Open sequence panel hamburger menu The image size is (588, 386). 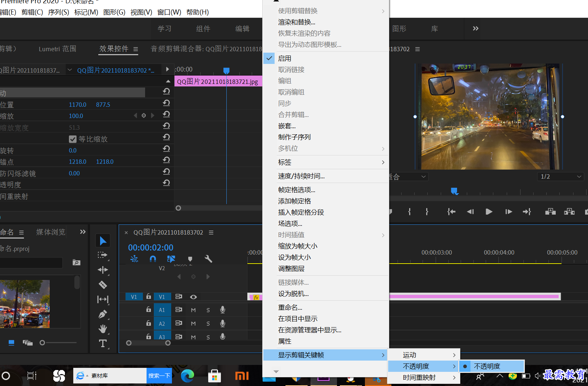[211, 232]
